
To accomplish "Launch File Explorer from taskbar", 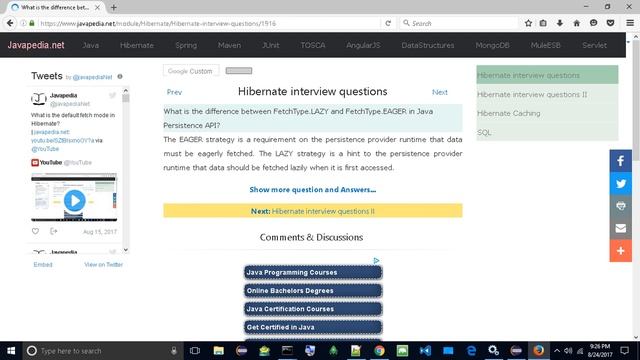I will pyautogui.click(x=219, y=351).
